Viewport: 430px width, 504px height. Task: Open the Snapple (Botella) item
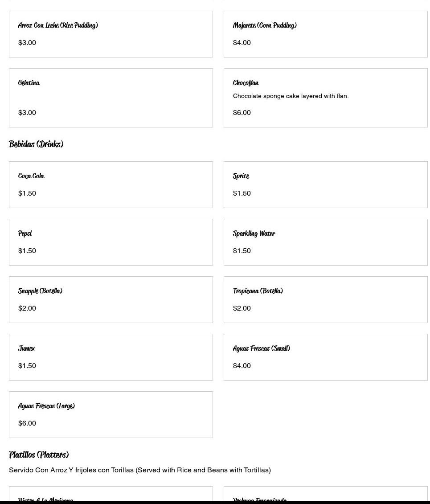click(111, 299)
